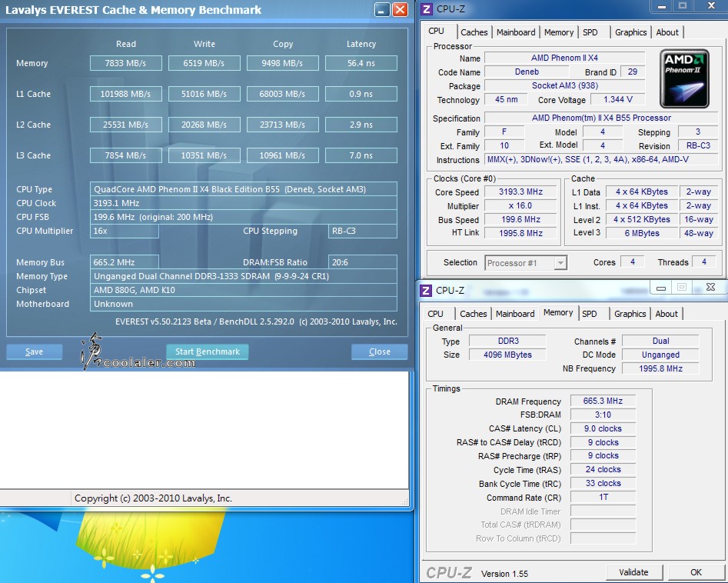
Task: Click CPU Clock value 3193.1 MHz
Action: tap(243, 203)
